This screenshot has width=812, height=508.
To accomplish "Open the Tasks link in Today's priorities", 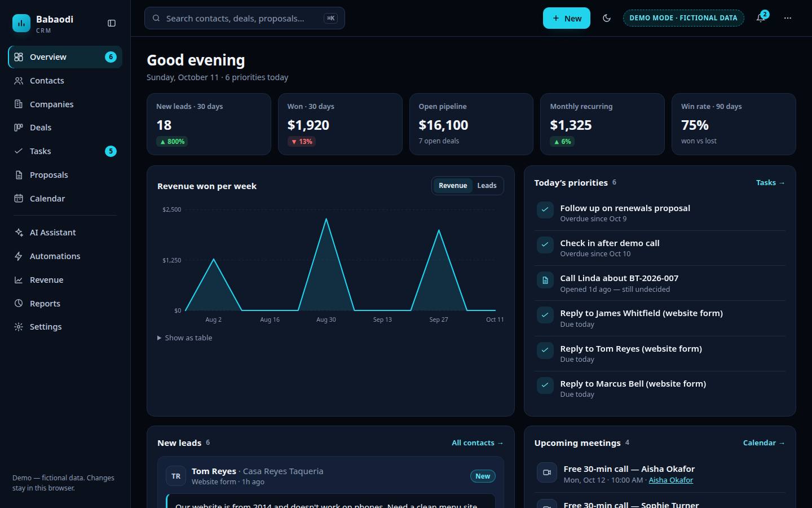I will (x=770, y=183).
